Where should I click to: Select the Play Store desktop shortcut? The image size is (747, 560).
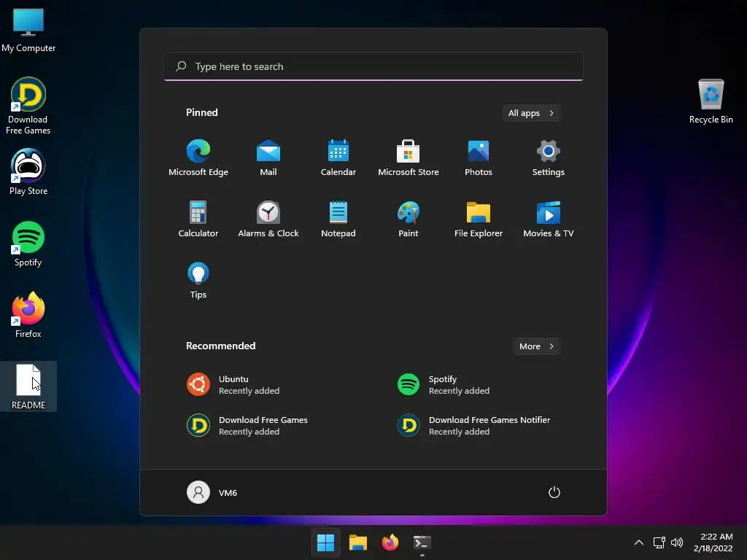(28, 172)
